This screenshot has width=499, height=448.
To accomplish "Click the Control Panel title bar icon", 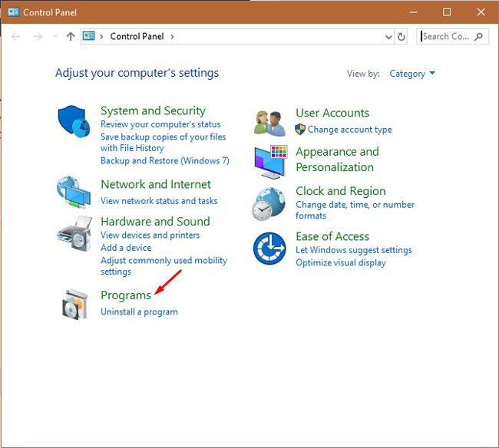I will click(x=13, y=12).
